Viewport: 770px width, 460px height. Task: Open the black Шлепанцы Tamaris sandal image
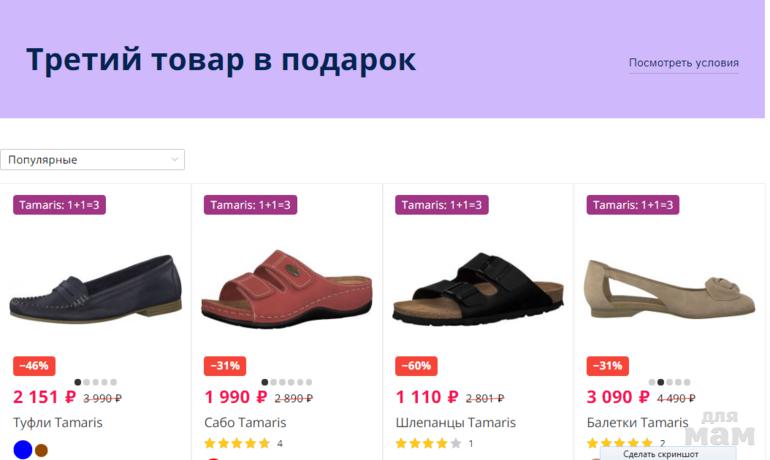click(477, 291)
